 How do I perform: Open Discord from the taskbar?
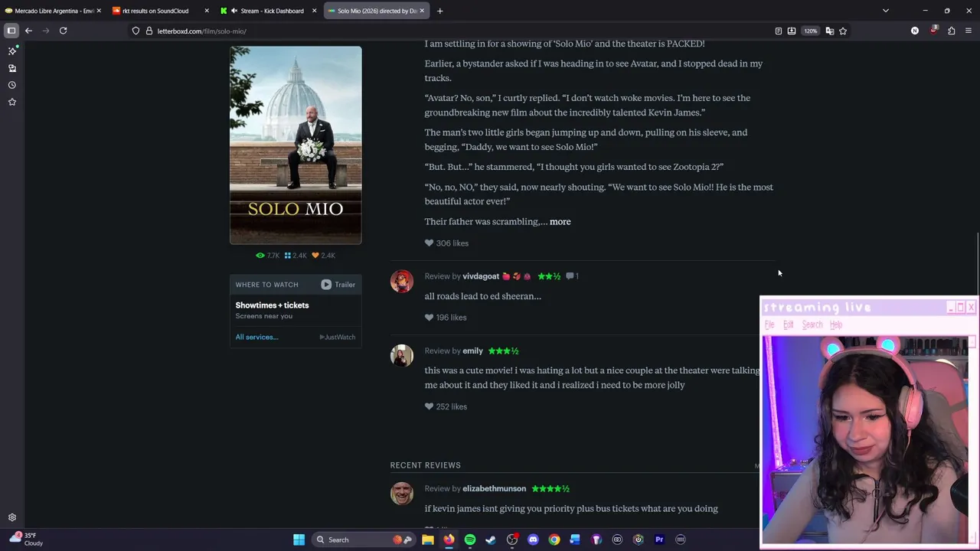pos(533,540)
